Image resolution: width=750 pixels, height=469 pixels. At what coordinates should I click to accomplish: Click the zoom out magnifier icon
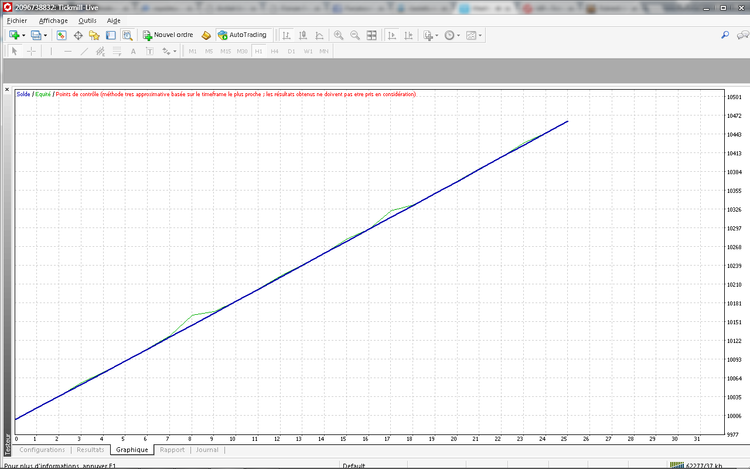coord(354,35)
